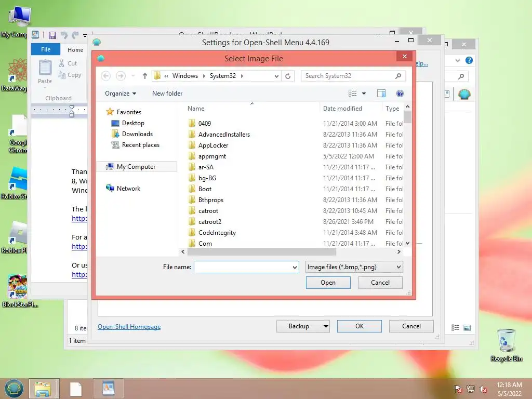Open File Explorer on the taskbar
Screen dimensions: 532x399
pyautogui.click(x=43, y=389)
